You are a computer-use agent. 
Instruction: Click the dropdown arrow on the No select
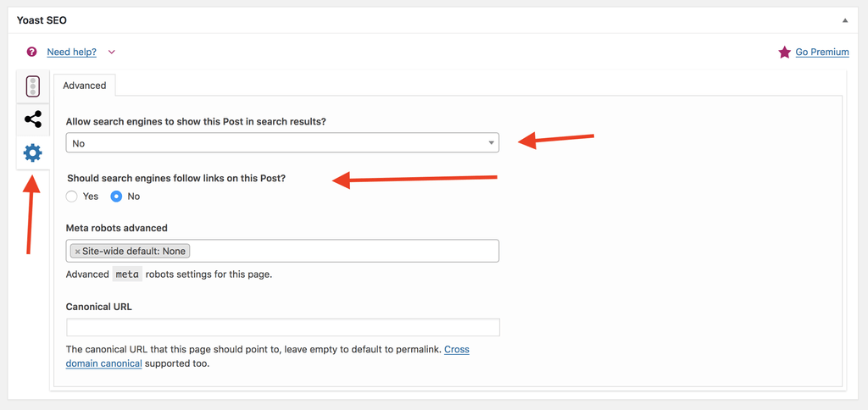coord(491,143)
